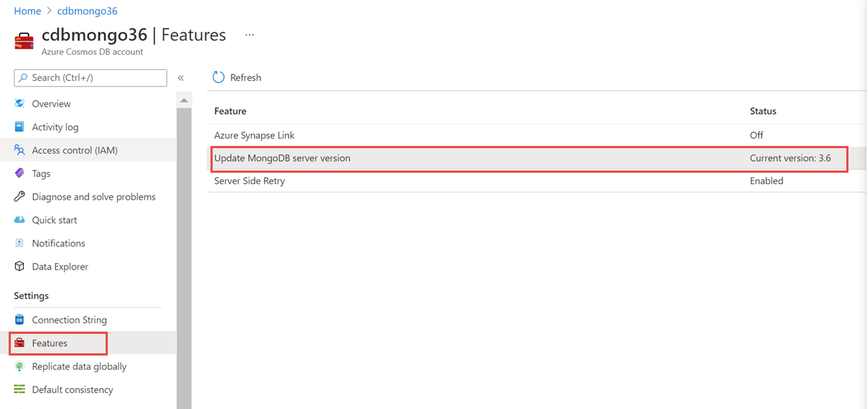Click the Access control (IAM) people icon
Viewport: 868px width, 409px height.
20,150
